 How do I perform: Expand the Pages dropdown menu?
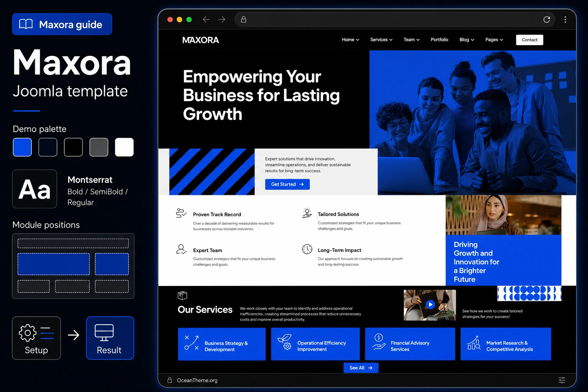click(x=494, y=40)
